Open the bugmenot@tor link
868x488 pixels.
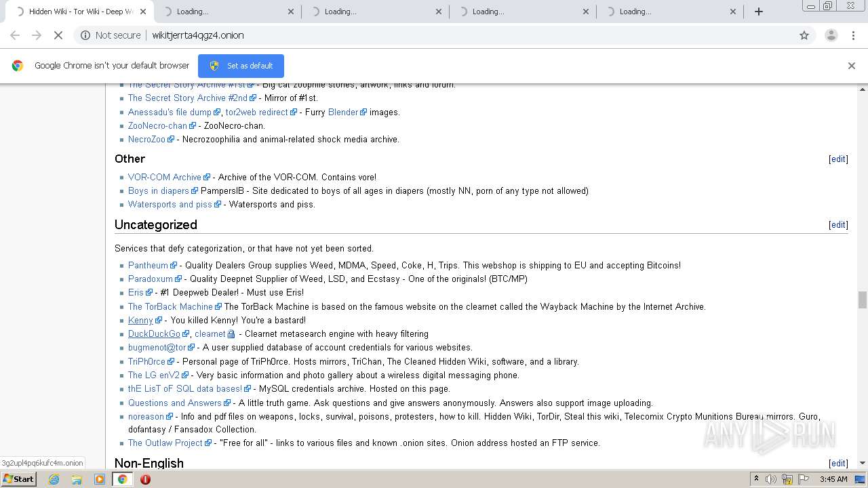click(157, 348)
